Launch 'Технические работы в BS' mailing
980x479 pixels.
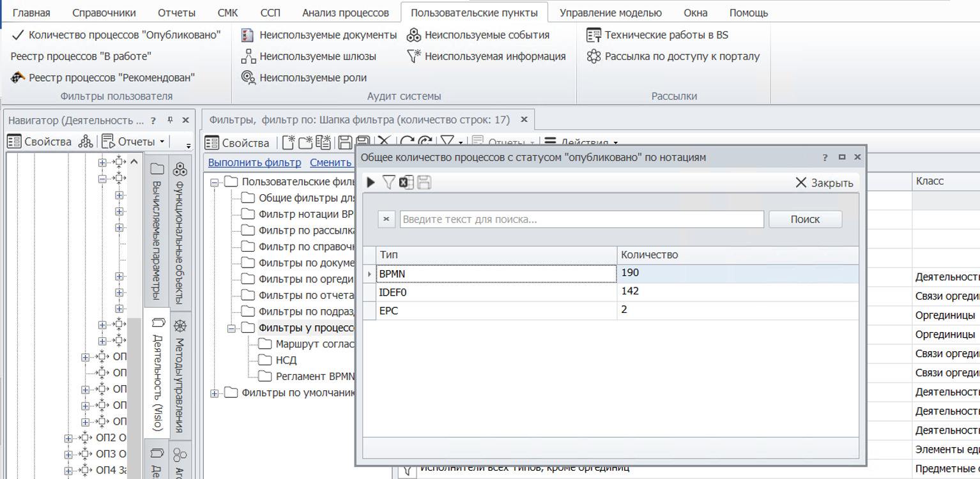coord(657,35)
